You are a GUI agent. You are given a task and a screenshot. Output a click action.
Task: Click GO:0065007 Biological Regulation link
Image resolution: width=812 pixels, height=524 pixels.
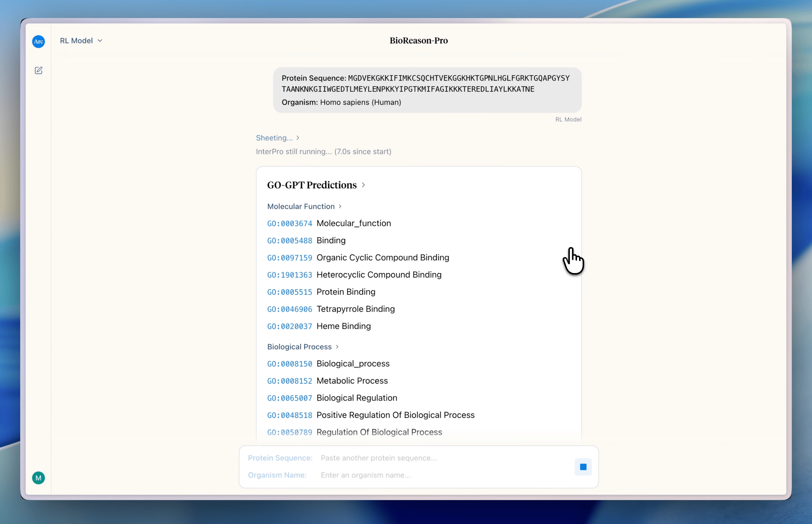tap(290, 398)
